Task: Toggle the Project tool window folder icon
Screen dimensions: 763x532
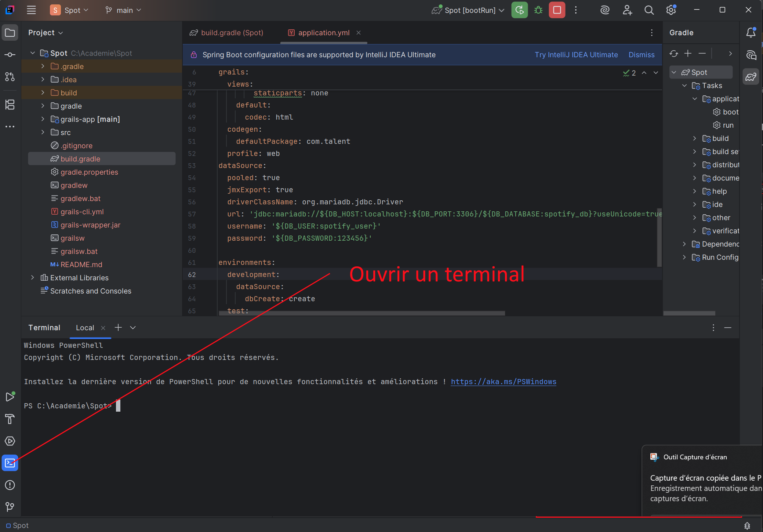Action: [x=10, y=33]
